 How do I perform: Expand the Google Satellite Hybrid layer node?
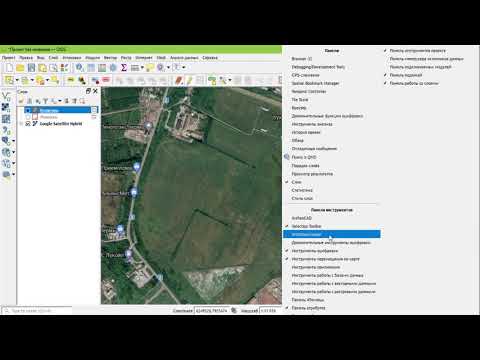tap(22, 124)
